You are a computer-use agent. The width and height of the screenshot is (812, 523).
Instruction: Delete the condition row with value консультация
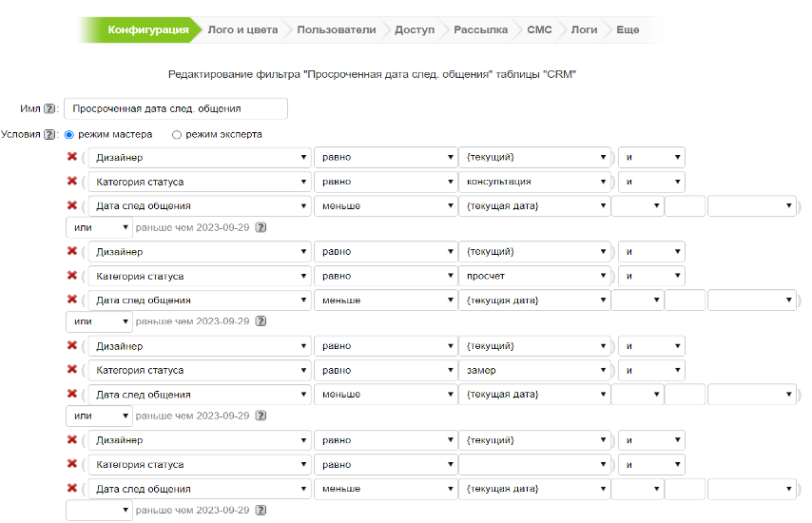tap(72, 182)
